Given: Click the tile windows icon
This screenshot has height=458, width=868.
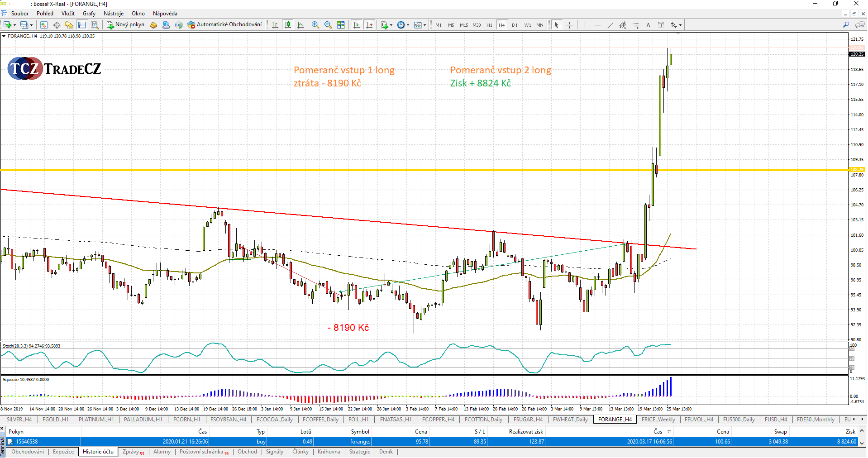Looking at the screenshot, I should [x=341, y=25].
